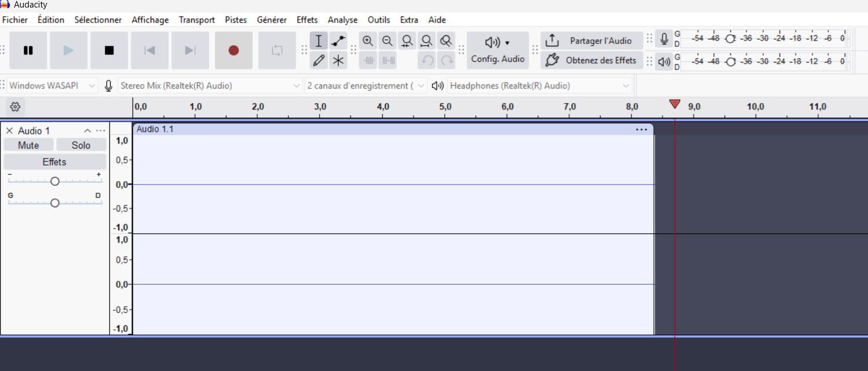Click the Pause playback button

tap(28, 50)
